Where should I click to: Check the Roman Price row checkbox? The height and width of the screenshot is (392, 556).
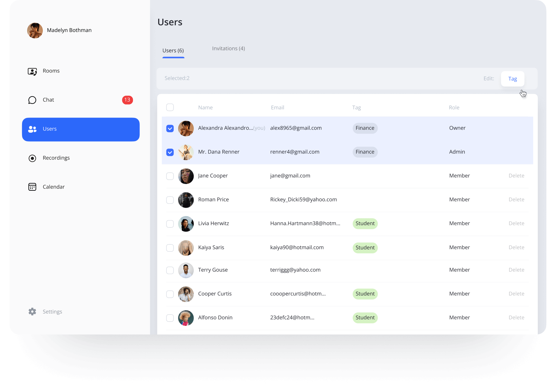pos(170,200)
